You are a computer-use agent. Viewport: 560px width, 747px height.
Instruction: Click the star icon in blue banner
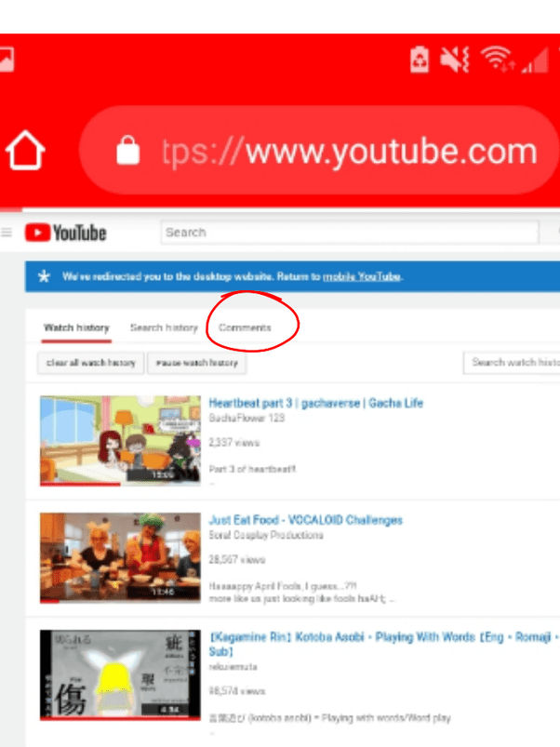click(44, 276)
